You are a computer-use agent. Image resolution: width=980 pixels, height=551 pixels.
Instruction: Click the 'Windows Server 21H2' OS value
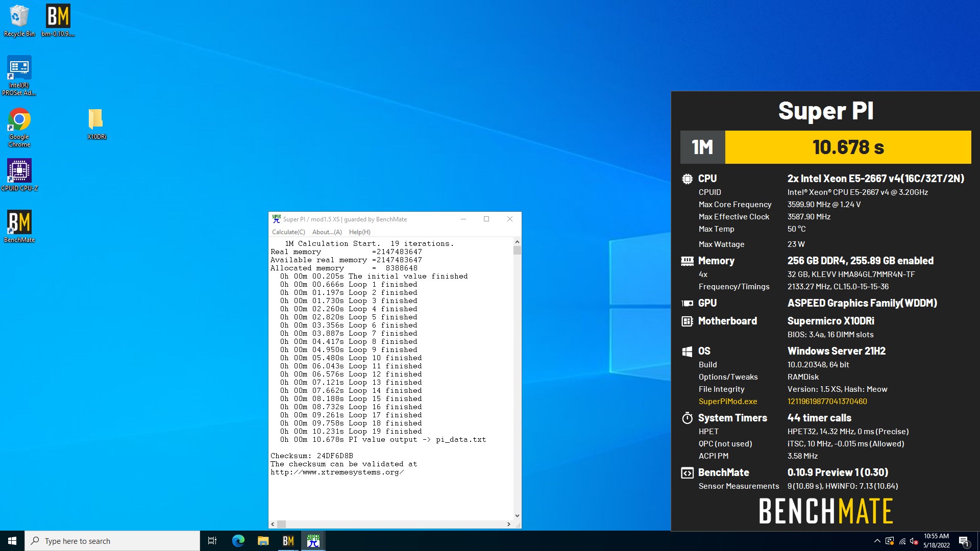point(836,351)
